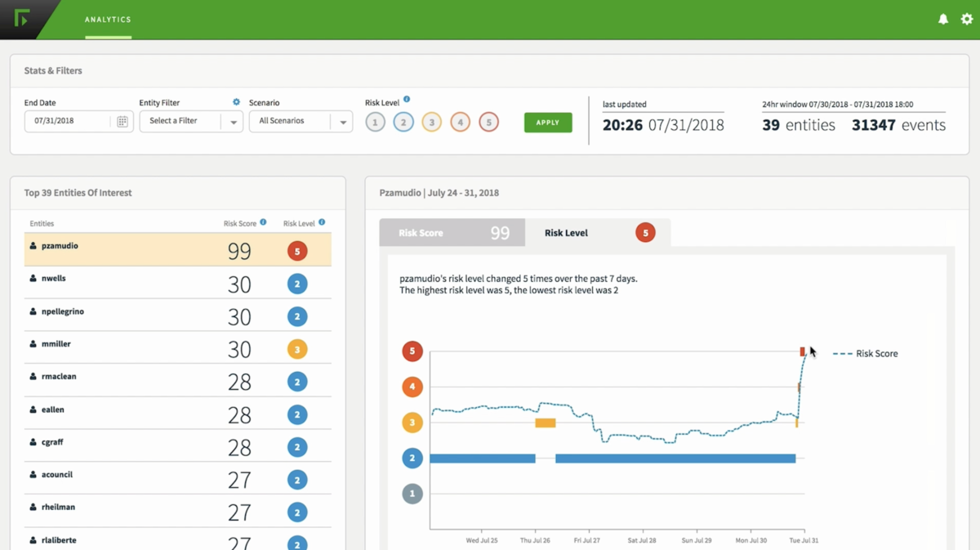
Task: Expand the Entity Filter dropdown arrow
Action: point(233,123)
